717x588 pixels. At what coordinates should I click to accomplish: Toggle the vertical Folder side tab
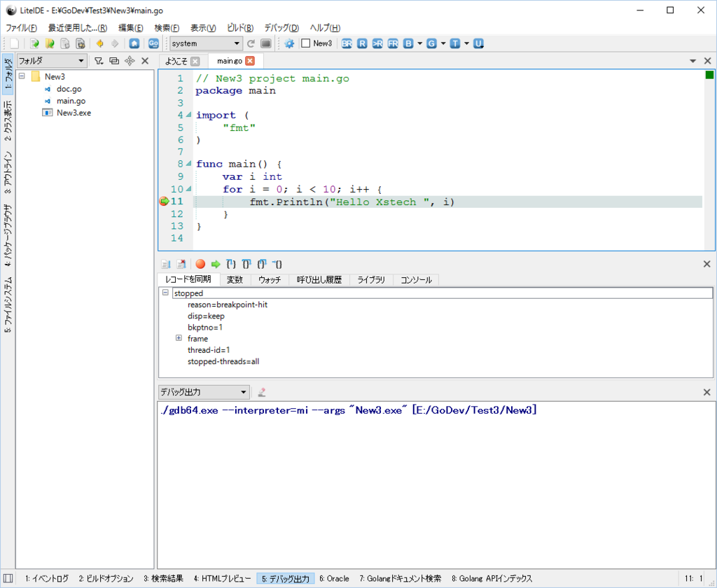coord(8,74)
